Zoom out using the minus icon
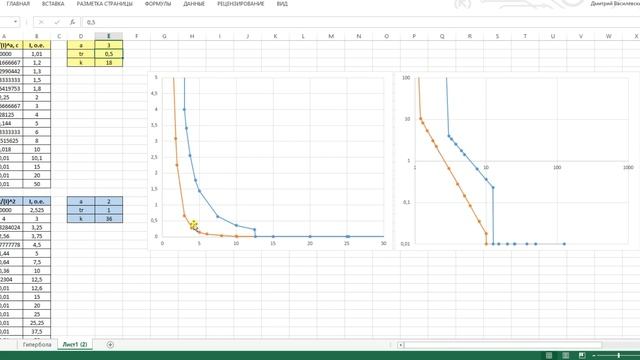640x360 pixels. pyautogui.click(x=594, y=356)
